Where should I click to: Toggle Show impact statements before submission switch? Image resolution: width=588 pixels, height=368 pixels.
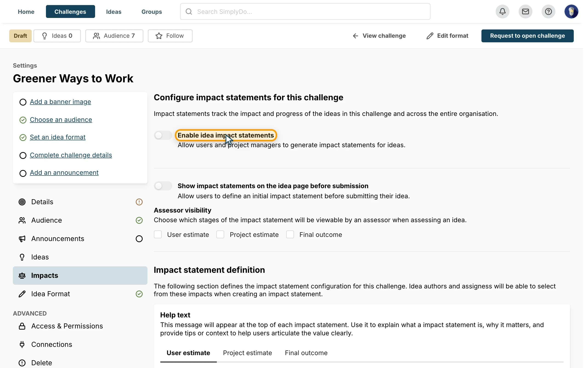coord(163,186)
